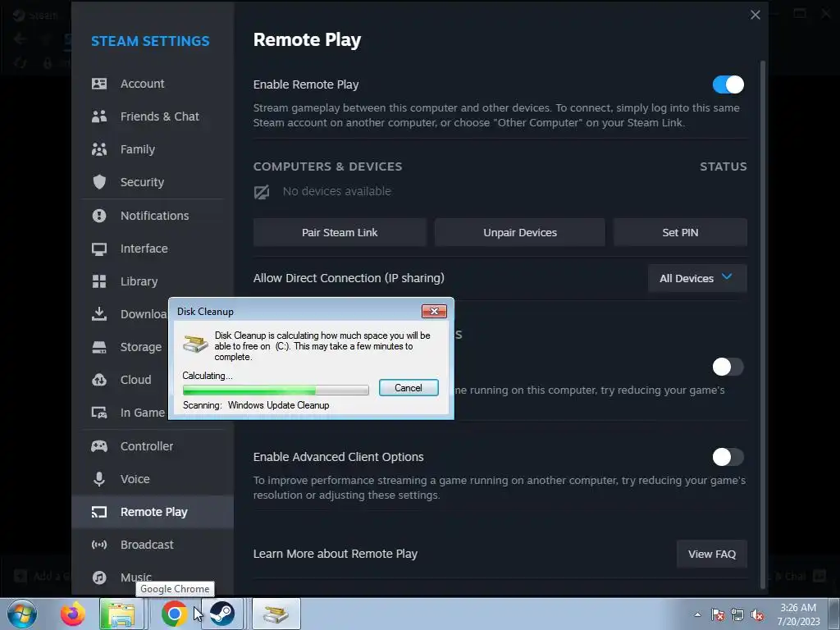Click the 'No devices available' text

point(337,191)
